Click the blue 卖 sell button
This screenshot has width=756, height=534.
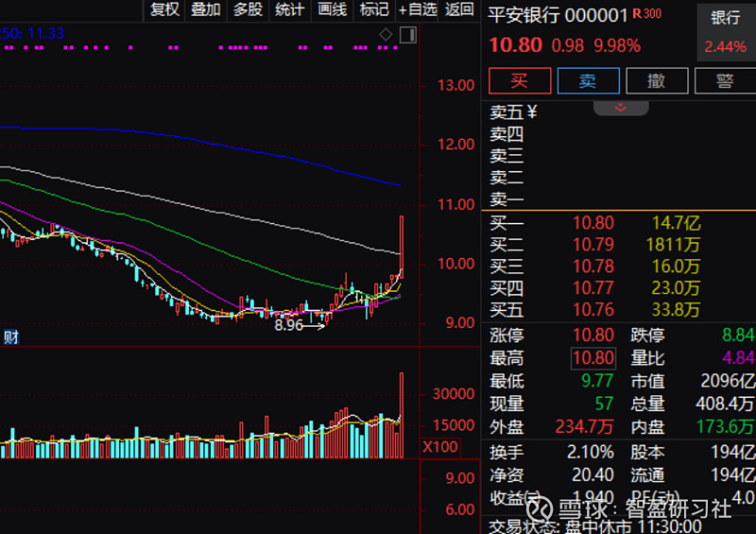point(588,80)
